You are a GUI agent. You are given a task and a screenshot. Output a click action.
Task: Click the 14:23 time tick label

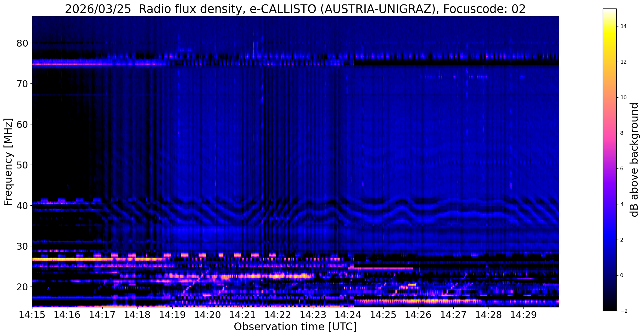[x=313, y=315]
